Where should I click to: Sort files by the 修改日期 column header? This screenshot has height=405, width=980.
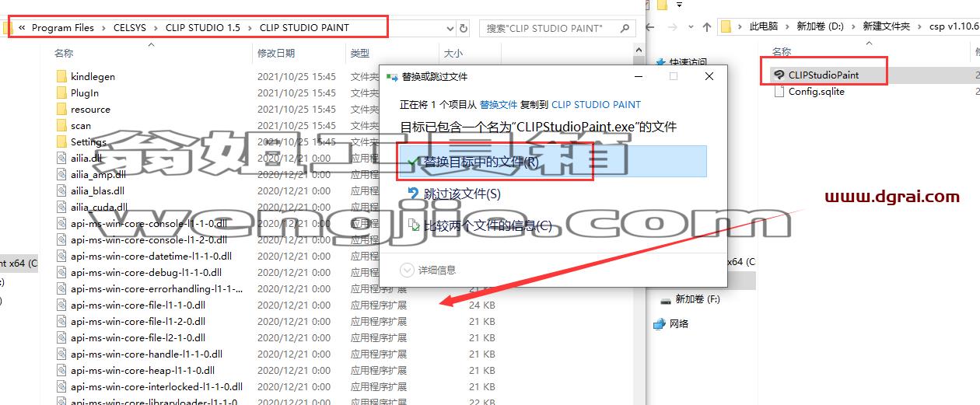pos(276,54)
